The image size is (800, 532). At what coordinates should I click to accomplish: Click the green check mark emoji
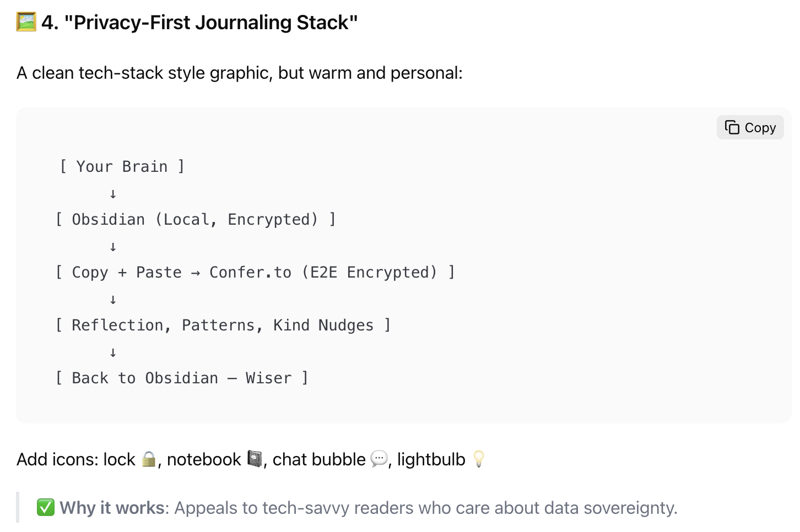coord(46,507)
